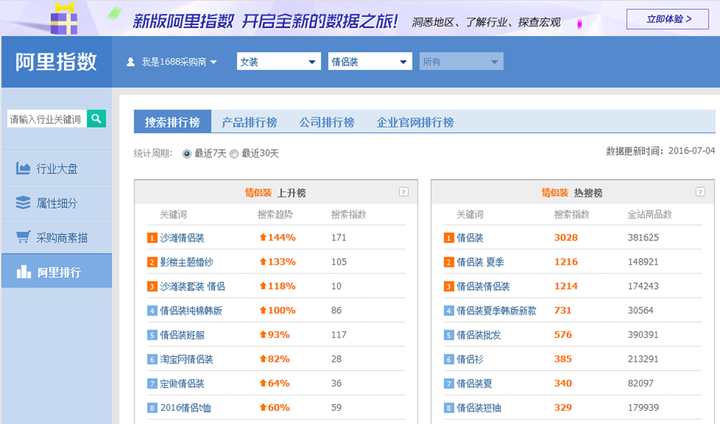Open the disabled 所有 dropdown

tap(461, 62)
